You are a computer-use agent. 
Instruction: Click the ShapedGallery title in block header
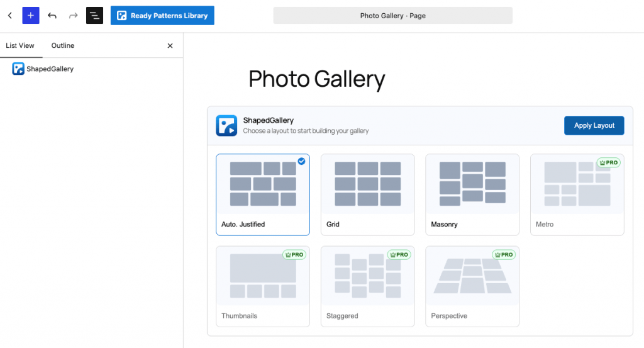point(268,120)
